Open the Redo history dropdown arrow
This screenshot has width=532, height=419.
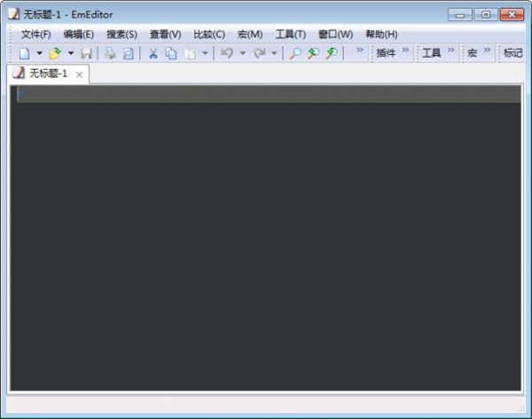(x=274, y=53)
